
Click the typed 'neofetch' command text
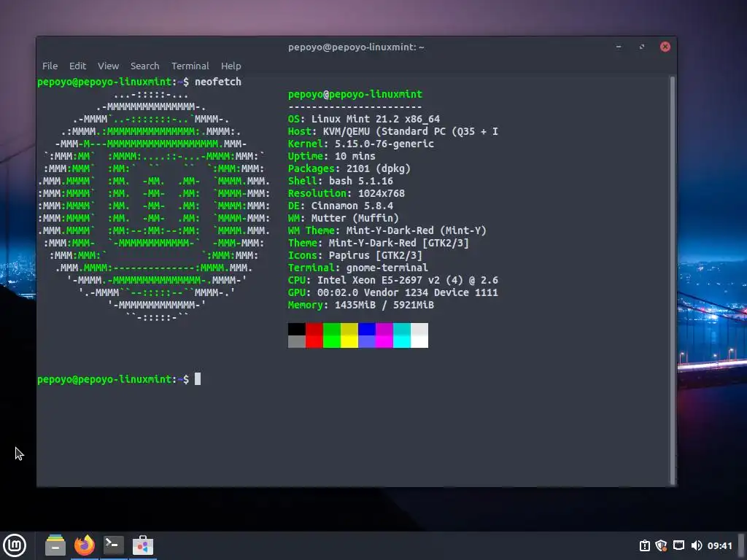217,82
